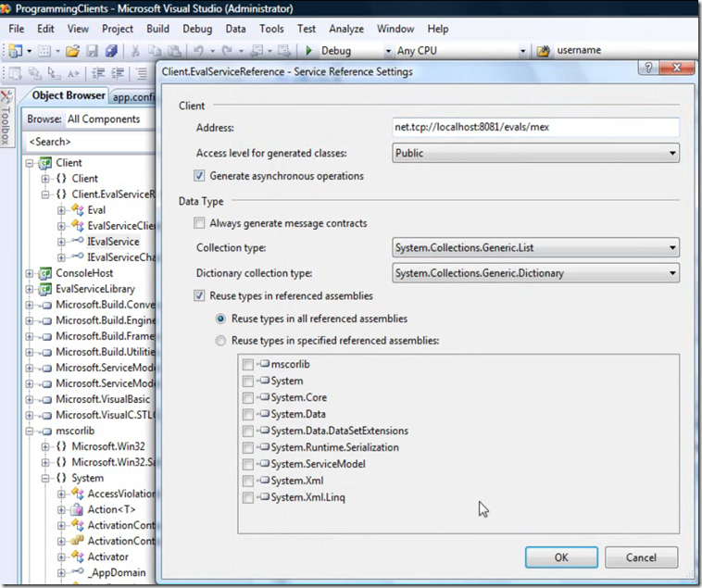This screenshot has height=588, width=702.
Task: Check the System.Core assembly checkbox
Action: tap(248, 398)
